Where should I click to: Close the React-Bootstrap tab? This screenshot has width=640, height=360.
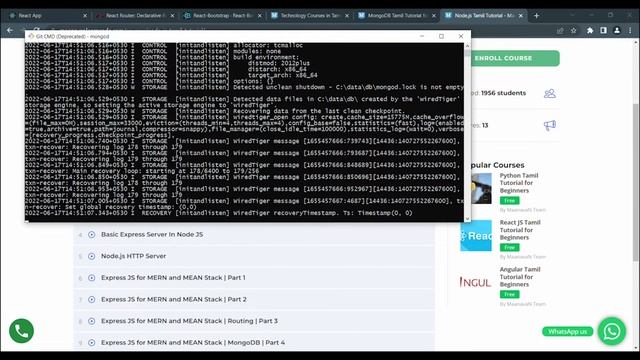[260, 16]
